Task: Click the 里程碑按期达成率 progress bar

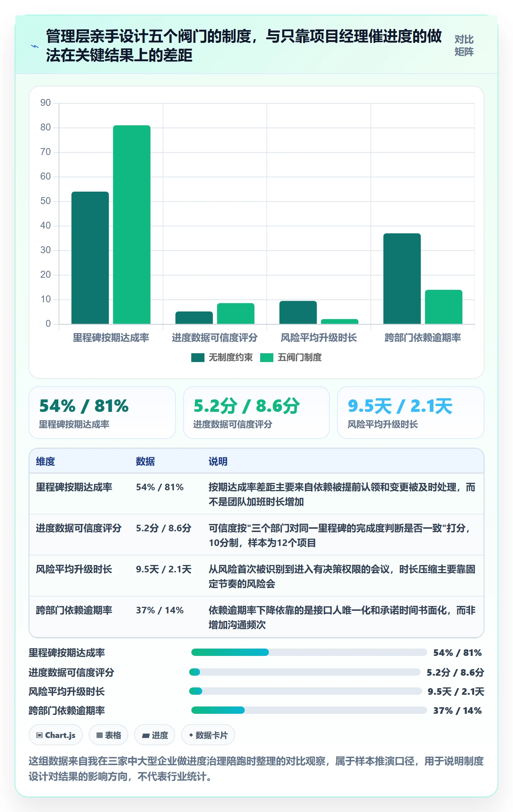Action: pos(309,652)
